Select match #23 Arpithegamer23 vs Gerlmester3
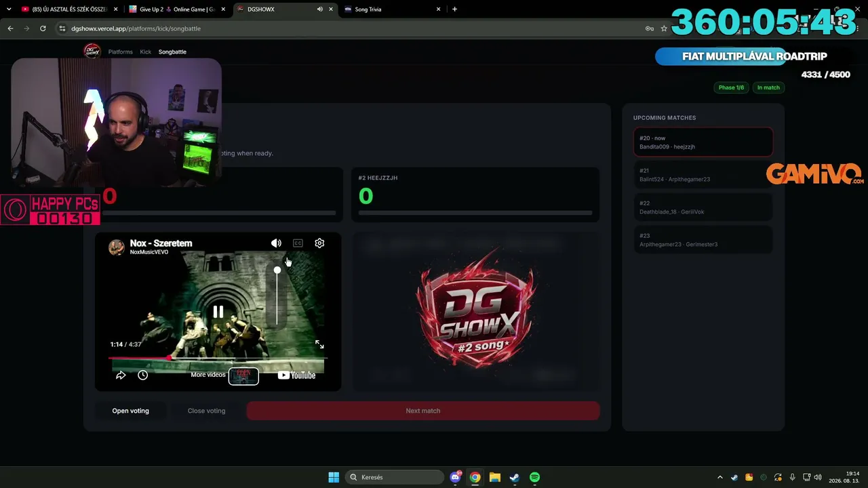This screenshot has width=868, height=488. tap(703, 240)
